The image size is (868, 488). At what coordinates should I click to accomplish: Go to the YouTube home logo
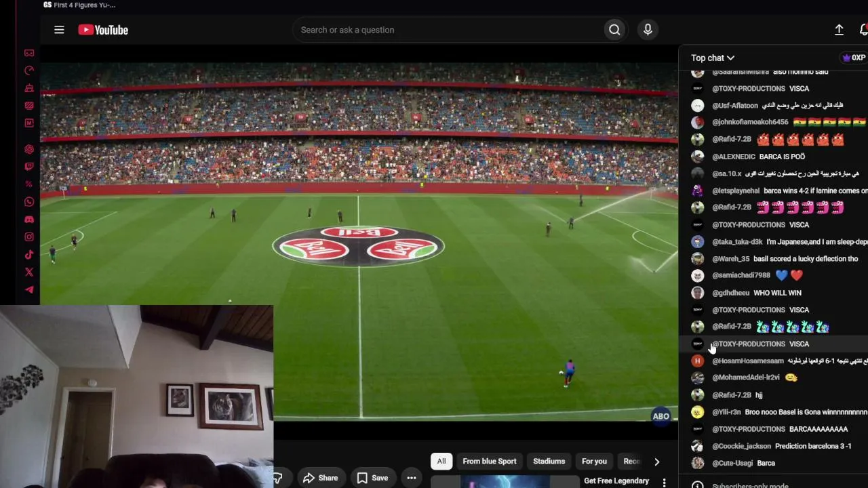[x=103, y=30]
